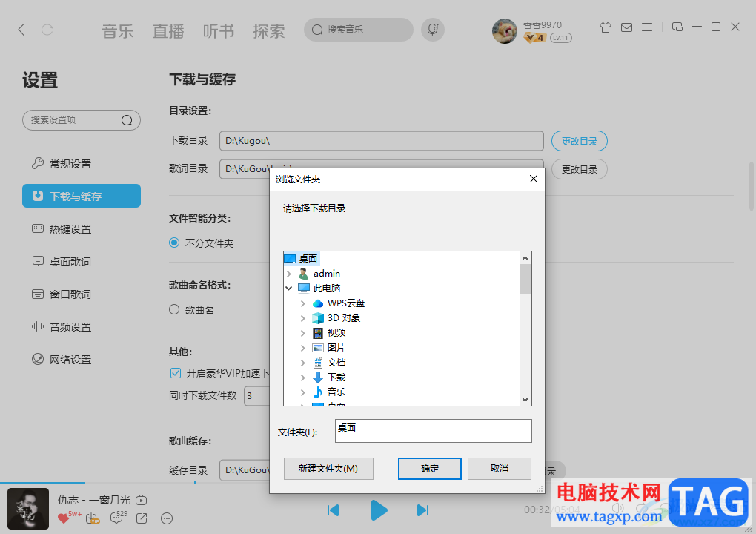The image size is (756, 534).
Task: Close the 浏览文件夹 dialog
Action: point(533,179)
